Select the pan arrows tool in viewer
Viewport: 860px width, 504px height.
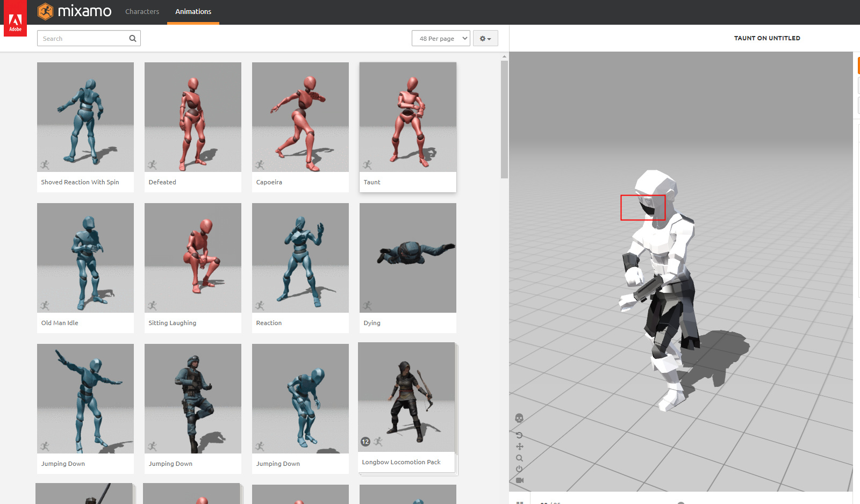point(519,447)
